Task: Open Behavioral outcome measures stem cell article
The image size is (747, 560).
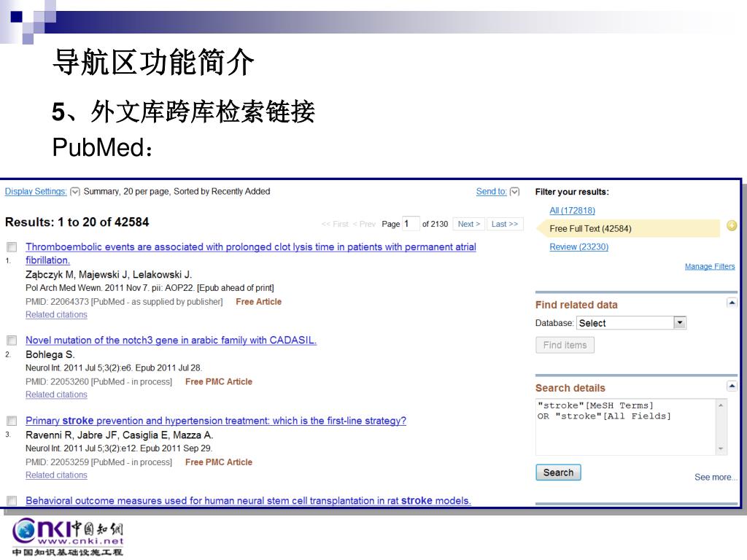Action: tap(248, 500)
